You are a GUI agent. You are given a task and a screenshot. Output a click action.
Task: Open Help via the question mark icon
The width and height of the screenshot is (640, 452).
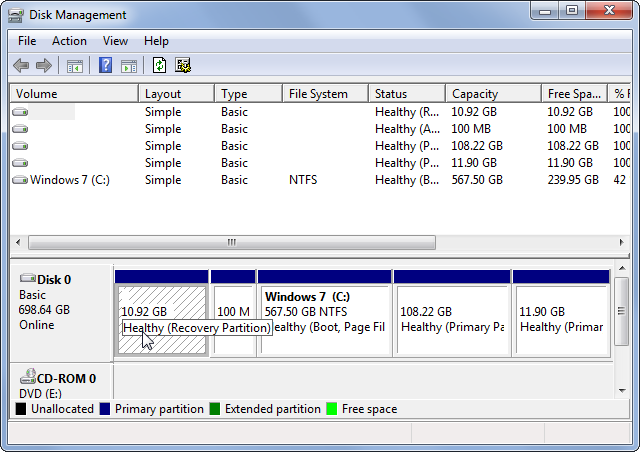105,66
